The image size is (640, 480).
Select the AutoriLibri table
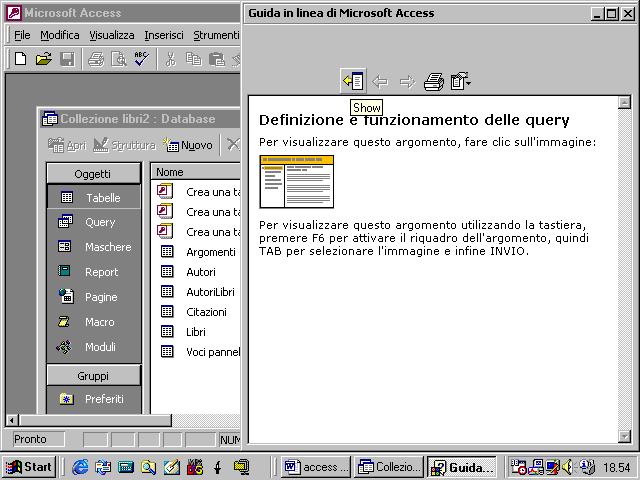click(198, 292)
